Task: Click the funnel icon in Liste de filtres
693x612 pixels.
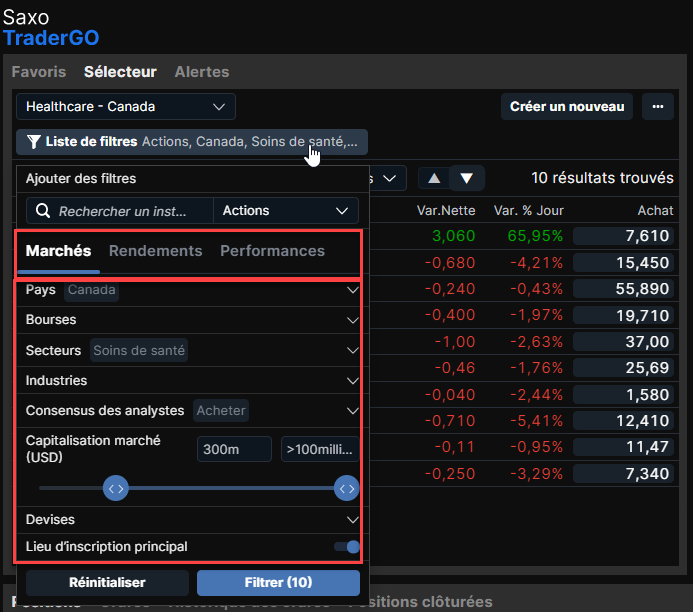Action: coord(34,142)
